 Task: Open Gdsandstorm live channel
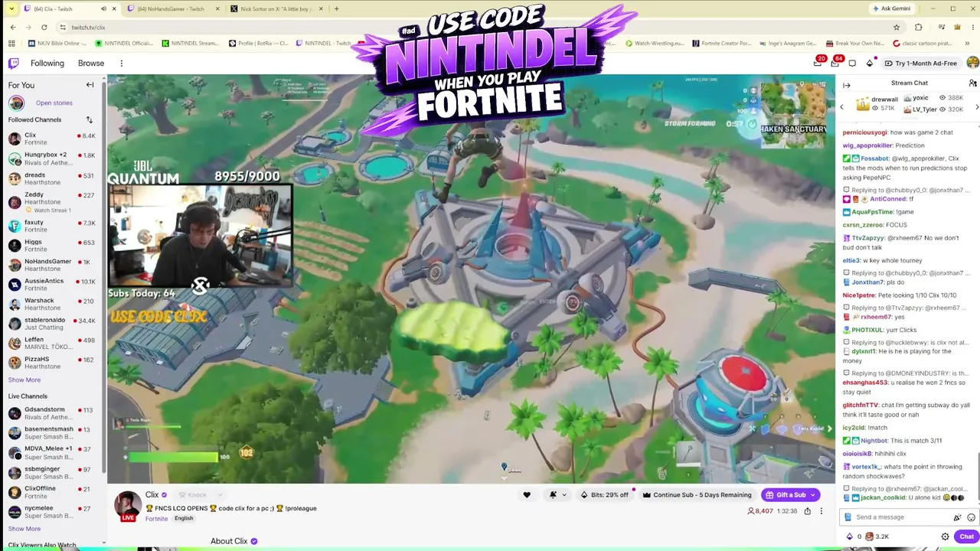(x=52, y=413)
